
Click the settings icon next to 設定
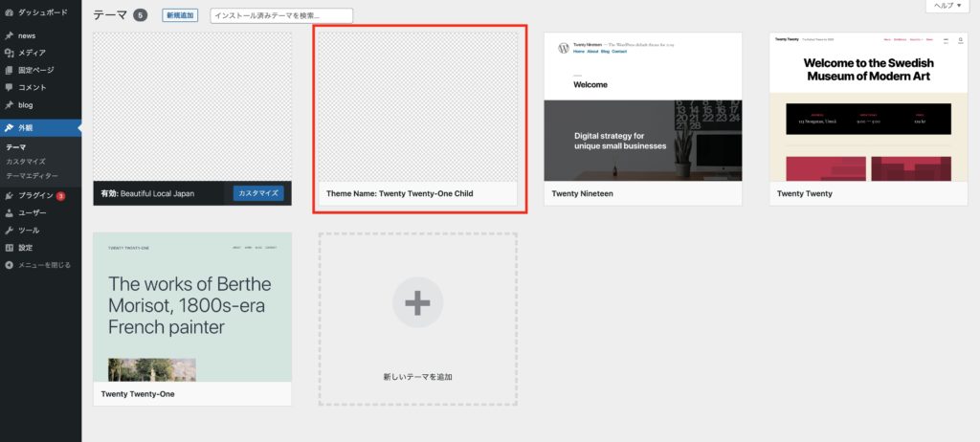pos(9,248)
